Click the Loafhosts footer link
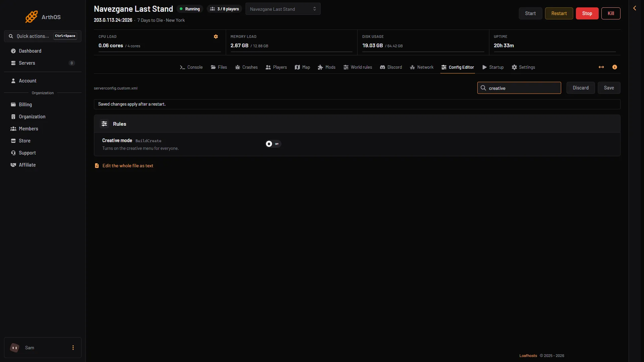Screen dimensions: 644x362 pos(528,356)
